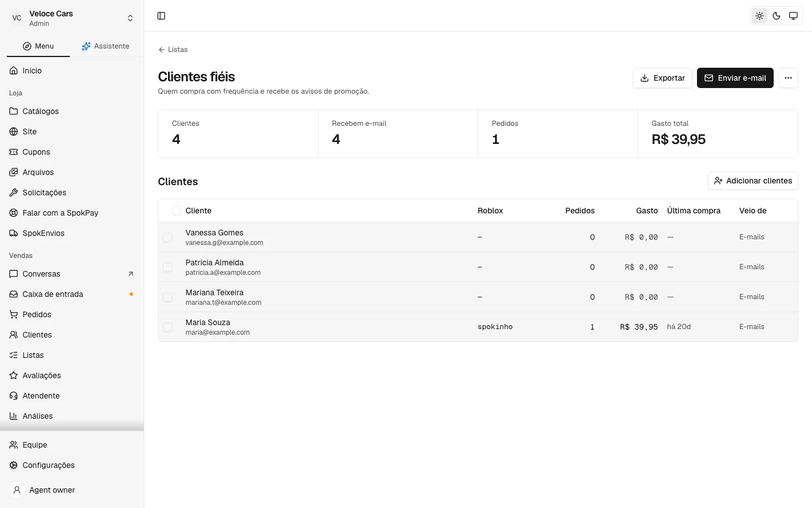Switch to dark theme moon icon

click(776, 16)
